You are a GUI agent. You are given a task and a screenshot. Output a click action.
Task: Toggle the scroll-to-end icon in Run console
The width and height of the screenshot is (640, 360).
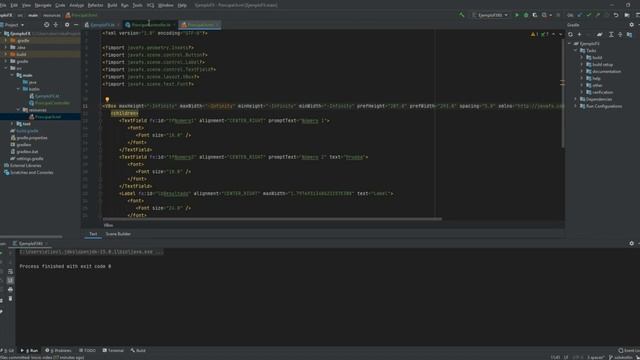10,280
